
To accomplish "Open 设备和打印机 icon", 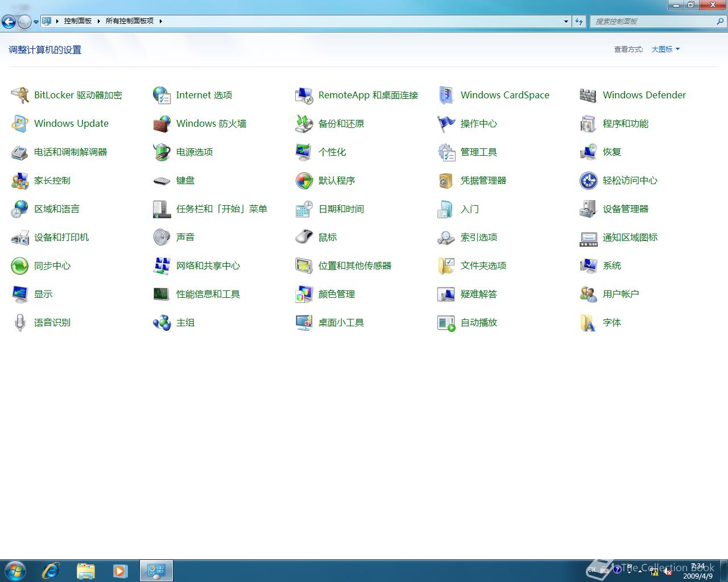I will coord(20,237).
